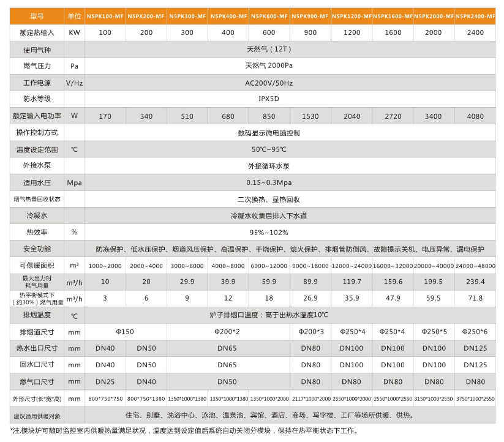The width and height of the screenshot is (504, 442).
Task: Click the 安全功能 row label
Action: pyautogui.click(x=33, y=249)
